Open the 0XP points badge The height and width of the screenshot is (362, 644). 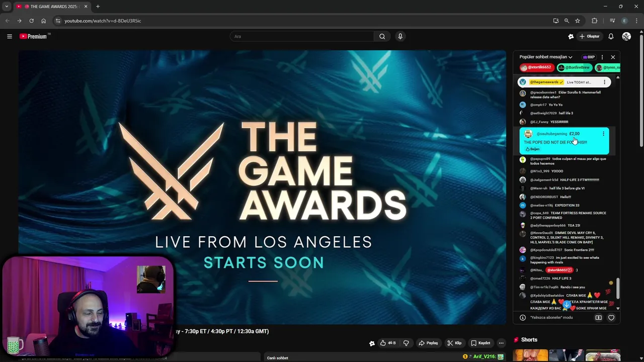[589, 57]
